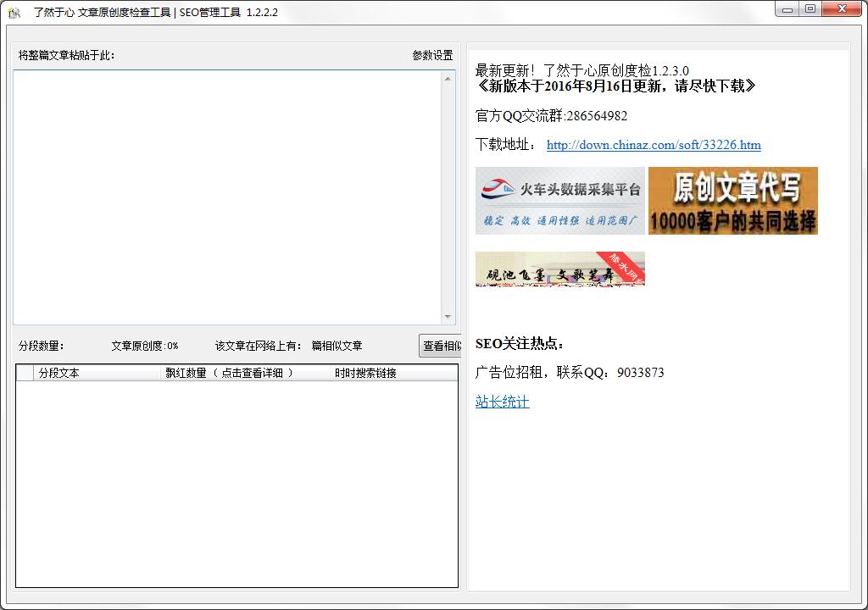Viewport: 868px width, 610px height.
Task: Click the app icon in the title bar
Action: [x=14, y=12]
